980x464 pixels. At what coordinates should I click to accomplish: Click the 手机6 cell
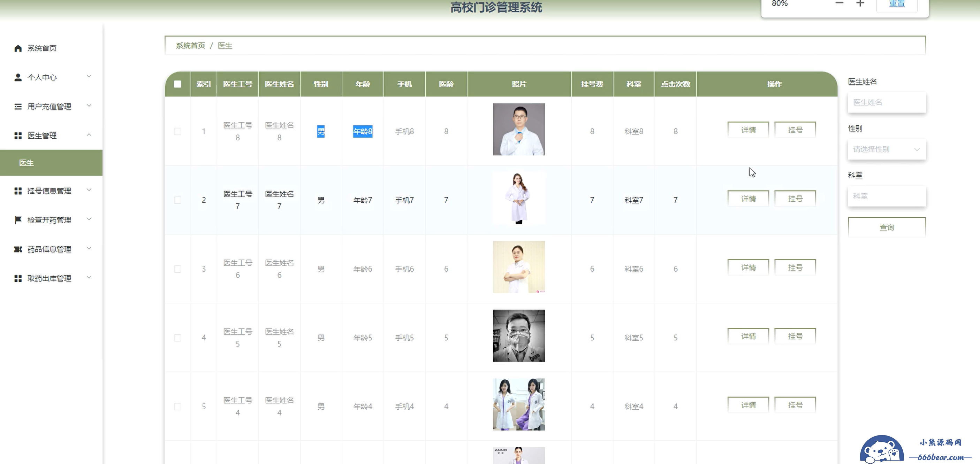tap(404, 269)
